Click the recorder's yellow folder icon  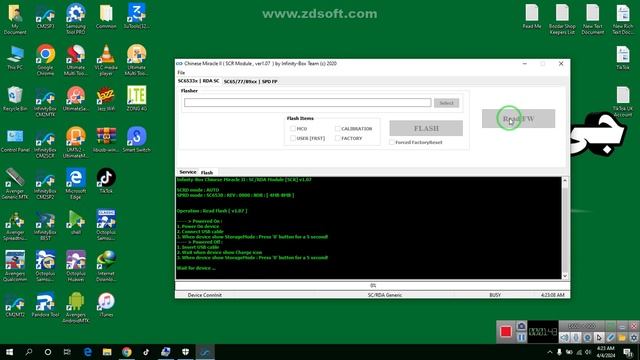622,338
